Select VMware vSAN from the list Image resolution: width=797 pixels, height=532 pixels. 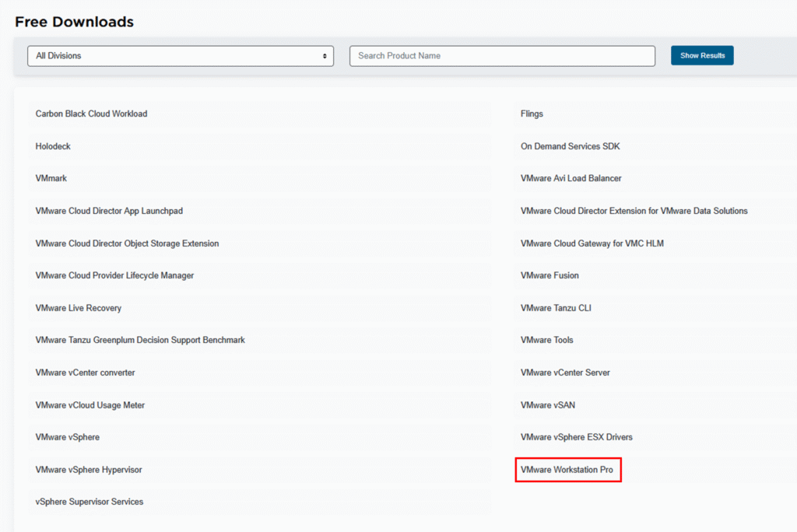[548, 405]
